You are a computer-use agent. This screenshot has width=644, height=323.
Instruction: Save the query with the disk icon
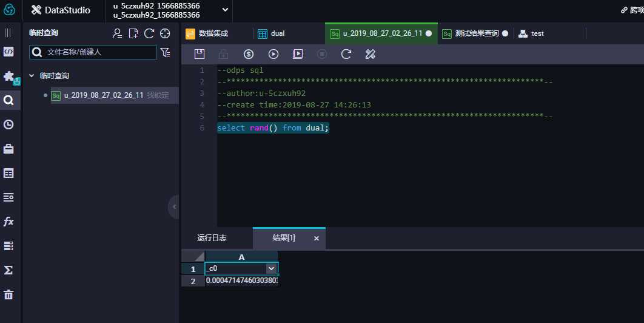[x=200, y=54]
